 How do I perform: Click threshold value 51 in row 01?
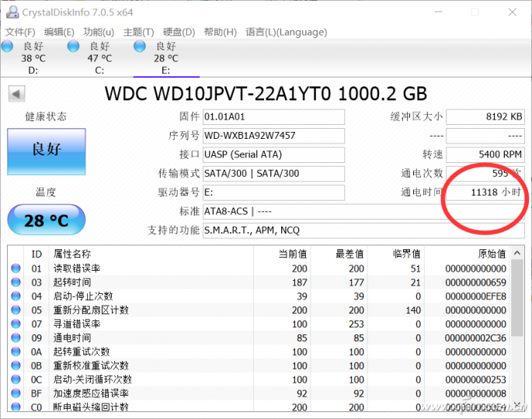coord(416,268)
